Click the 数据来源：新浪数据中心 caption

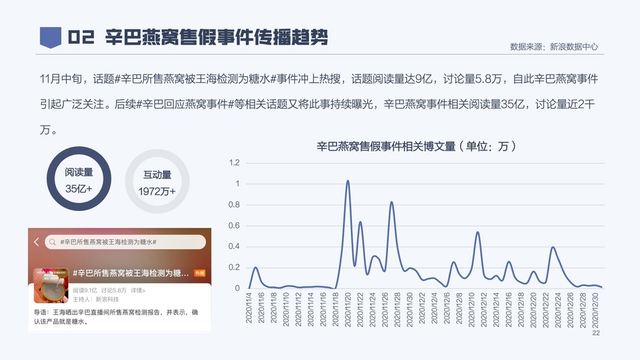[x=554, y=47]
